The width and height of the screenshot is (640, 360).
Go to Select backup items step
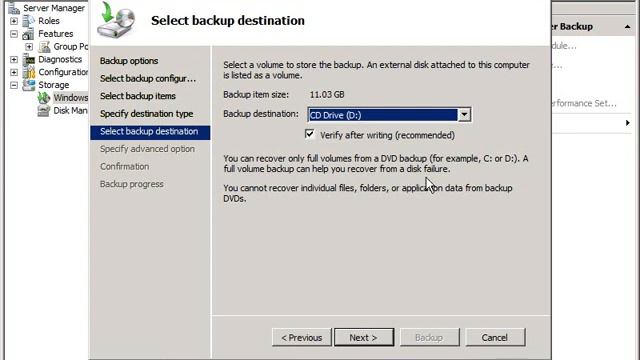[138, 96]
